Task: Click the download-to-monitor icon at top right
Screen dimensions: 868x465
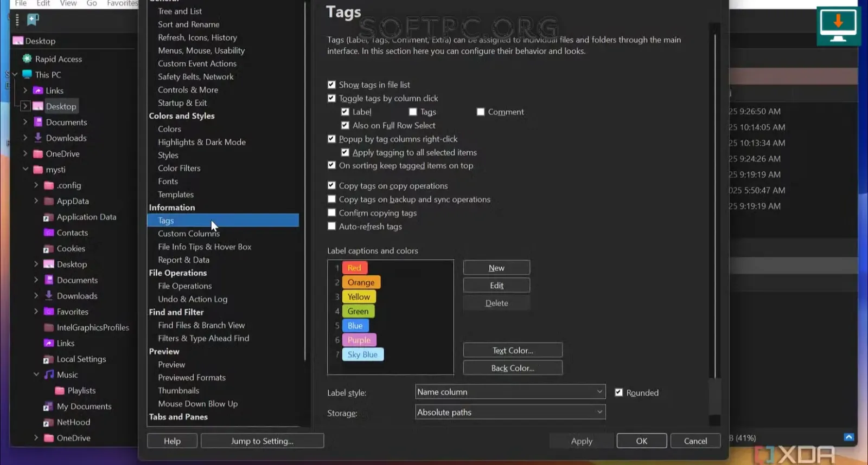Action: click(x=838, y=25)
